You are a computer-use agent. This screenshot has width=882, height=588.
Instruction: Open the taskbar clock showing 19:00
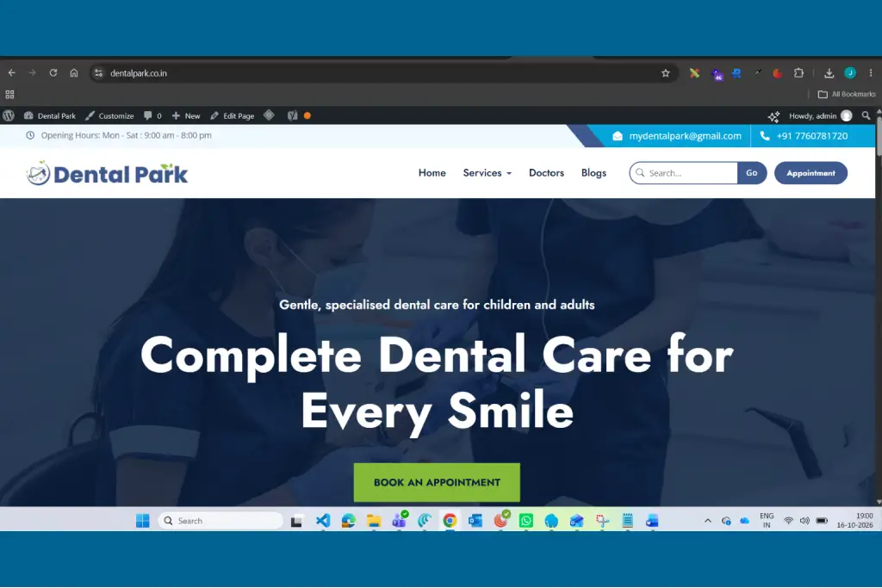pyautogui.click(x=855, y=521)
